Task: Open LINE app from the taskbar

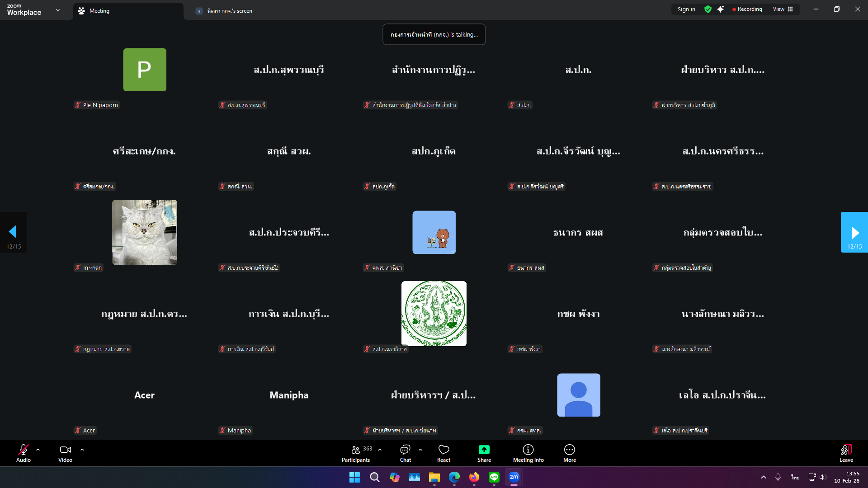Action: [494, 477]
